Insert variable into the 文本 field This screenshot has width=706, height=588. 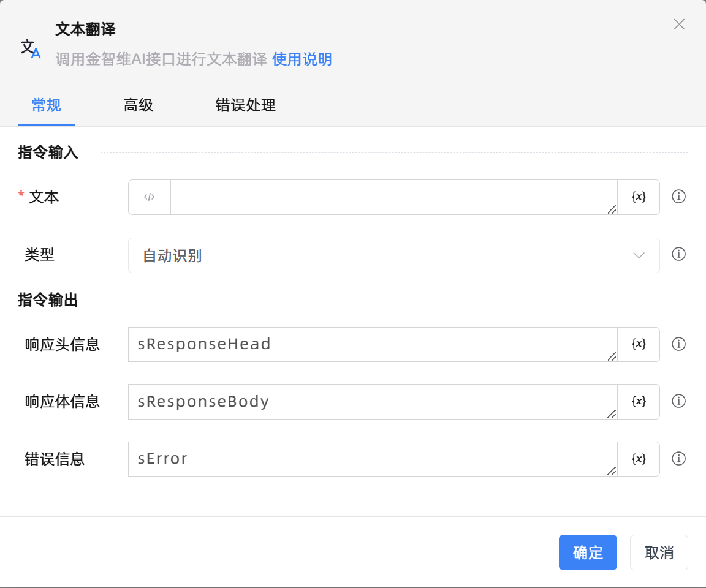[639, 197]
